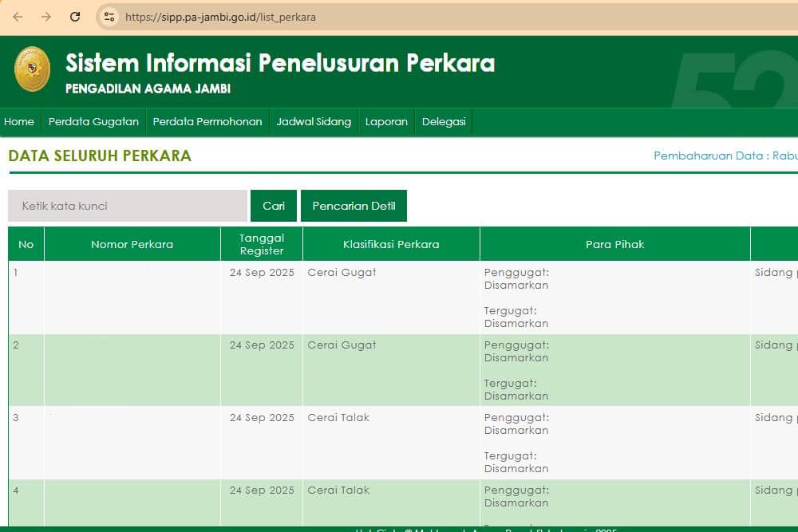Click the browser back navigation arrow
Image resolution: width=798 pixels, height=532 pixels.
pyautogui.click(x=18, y=14)
